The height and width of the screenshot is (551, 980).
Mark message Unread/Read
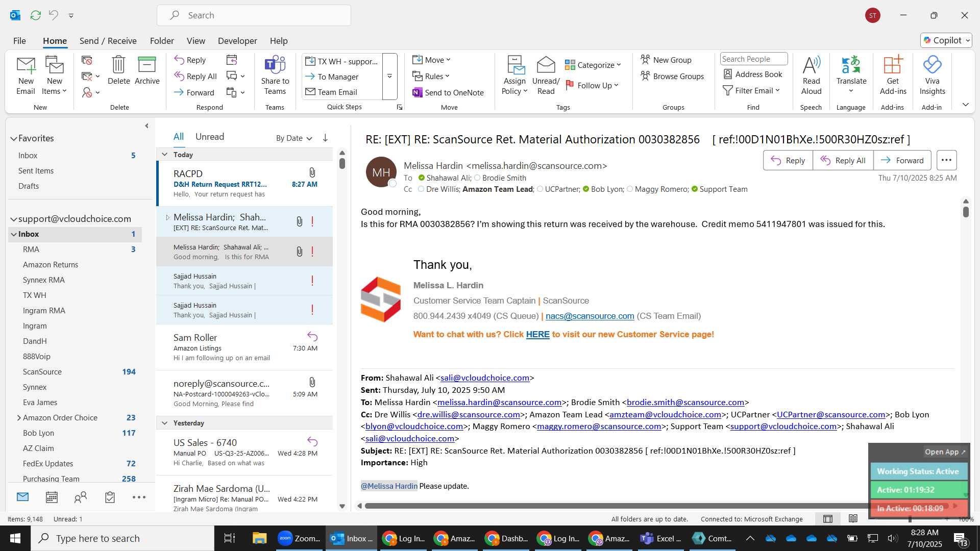[546, 75]
